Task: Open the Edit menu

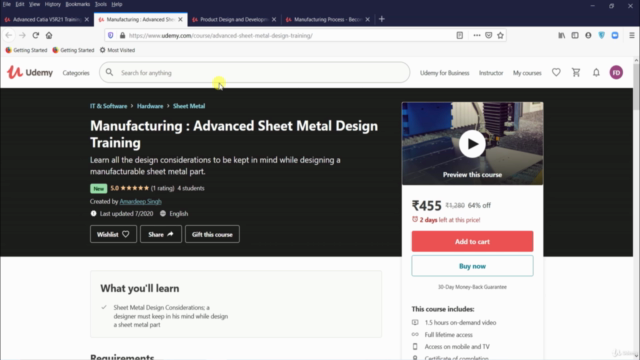Action: click(x=20, y=4)
